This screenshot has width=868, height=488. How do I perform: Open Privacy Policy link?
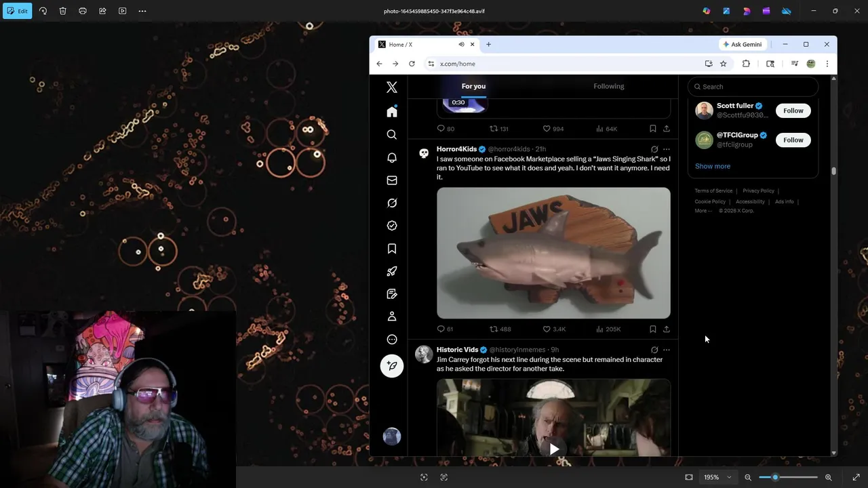(758, 191)
